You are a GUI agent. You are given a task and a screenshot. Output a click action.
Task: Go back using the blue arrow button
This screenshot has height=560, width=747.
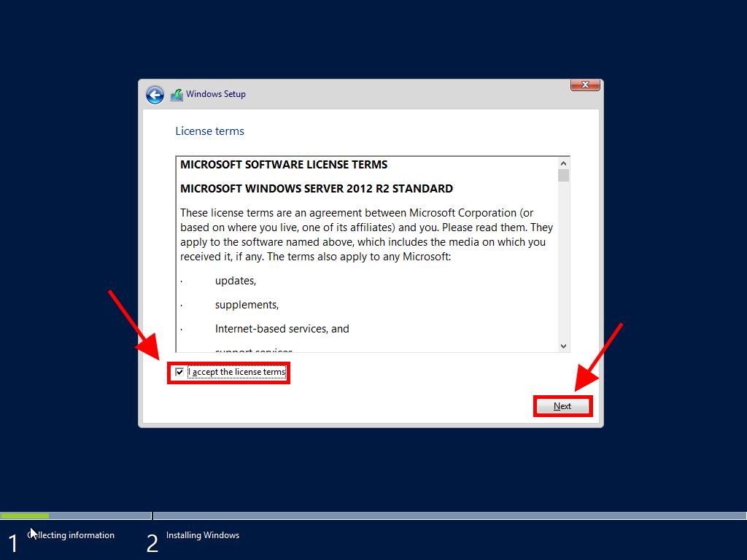coord(155,95)
